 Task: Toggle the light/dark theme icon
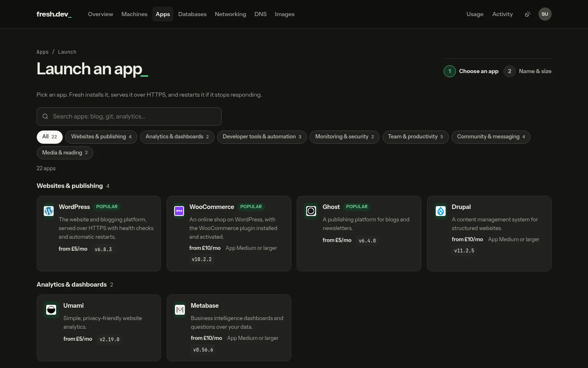click(527, 14)
